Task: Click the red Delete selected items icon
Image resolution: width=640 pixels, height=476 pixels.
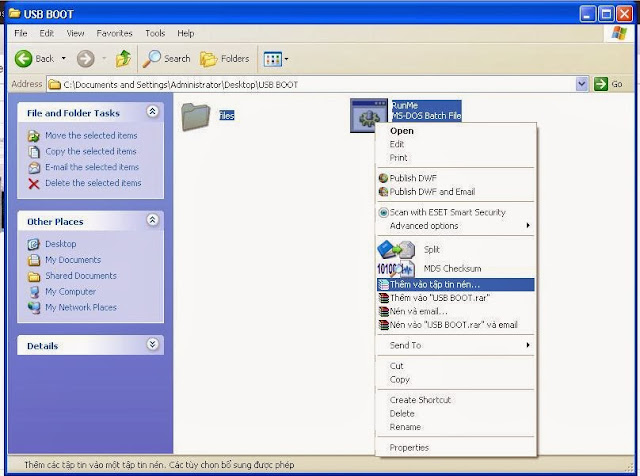Action: point(34,183)
